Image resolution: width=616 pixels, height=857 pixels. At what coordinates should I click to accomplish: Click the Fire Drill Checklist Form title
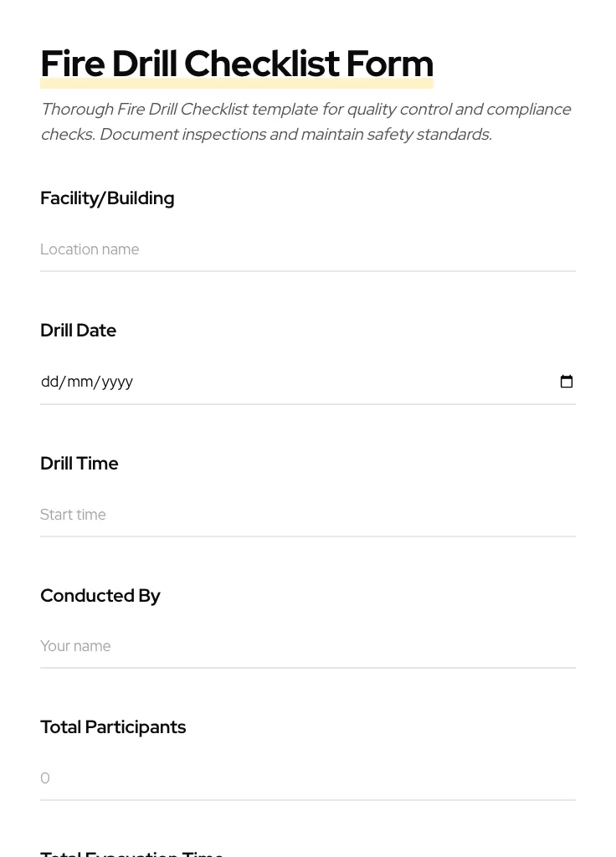pos(237,64)
